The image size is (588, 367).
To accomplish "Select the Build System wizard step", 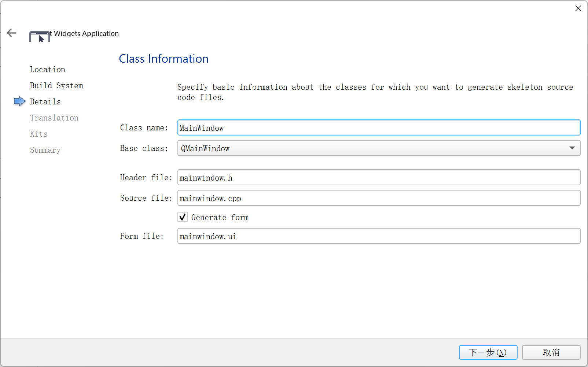I will pyautogui.click(x=56, y=86).
